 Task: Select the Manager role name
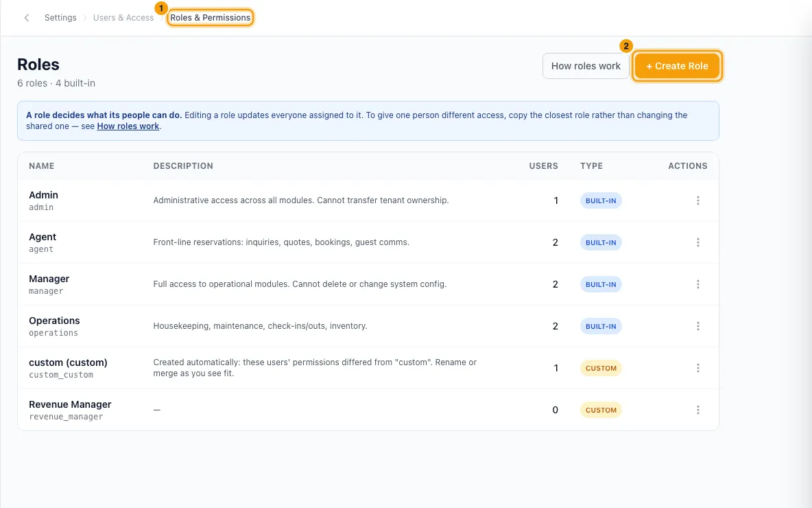(49, 279)
